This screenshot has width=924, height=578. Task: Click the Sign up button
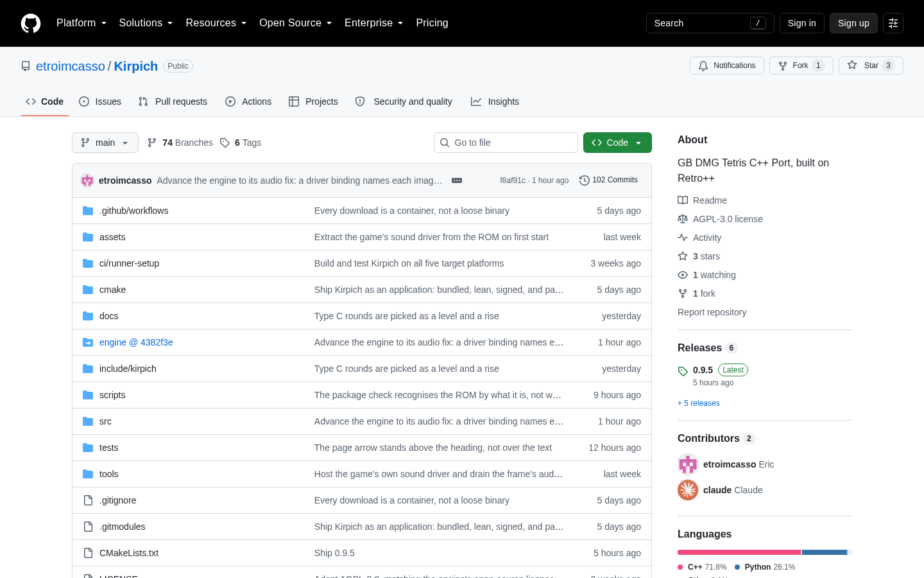click(x=853, y=23)
